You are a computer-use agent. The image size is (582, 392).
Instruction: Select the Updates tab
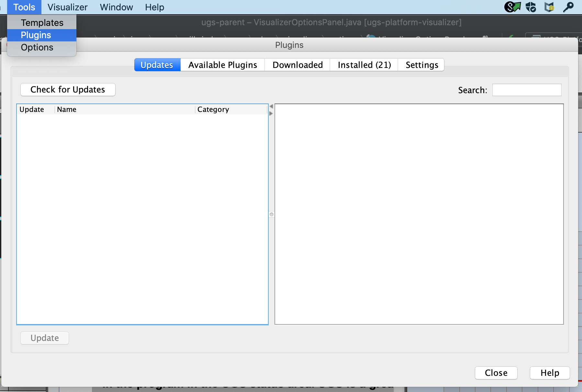coord(157,65)
